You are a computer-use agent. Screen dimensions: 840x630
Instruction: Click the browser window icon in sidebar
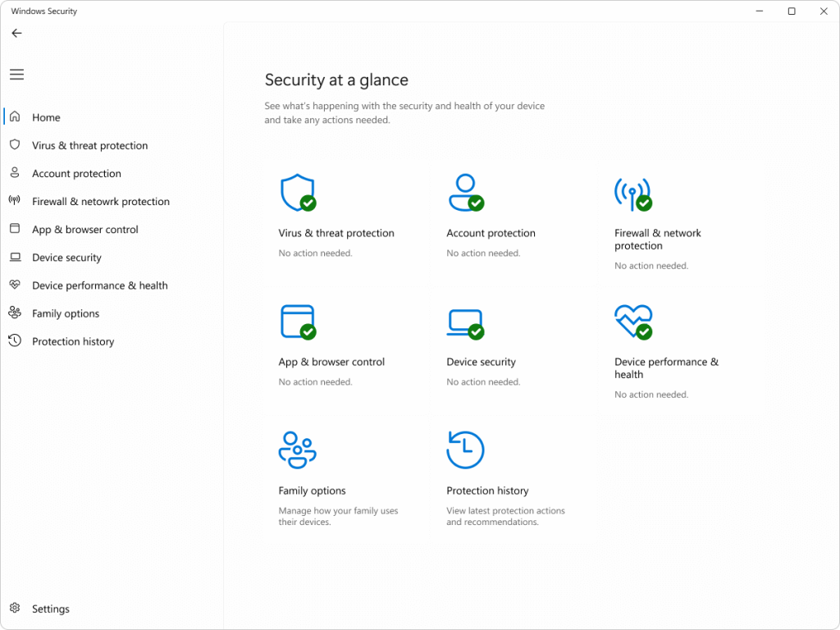(15, 229)
